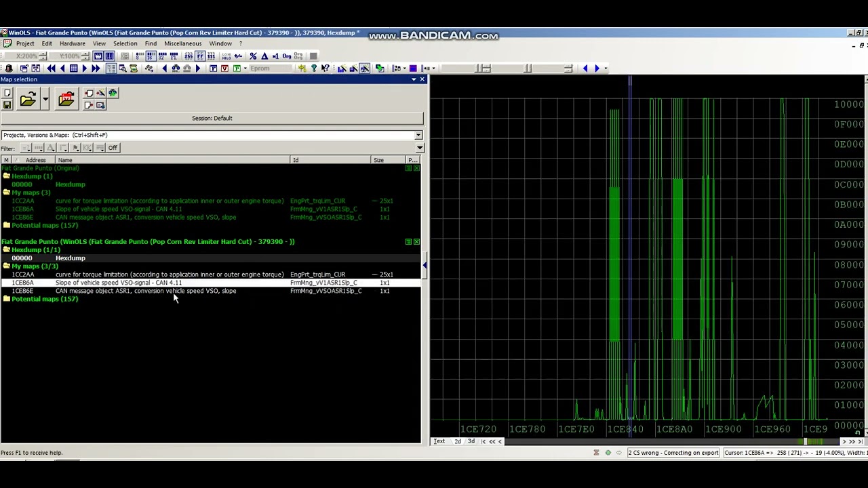Click the Eprom input field
Image resolution: width=868 pixels, height=488 pixels.
tap(271, 68)
